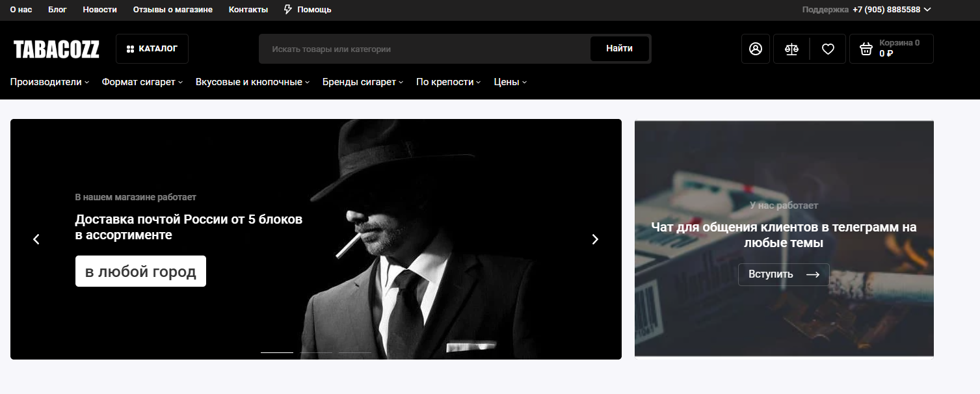
Task: Expand the support phone number dropdown
Action: [x=927, y=10]
